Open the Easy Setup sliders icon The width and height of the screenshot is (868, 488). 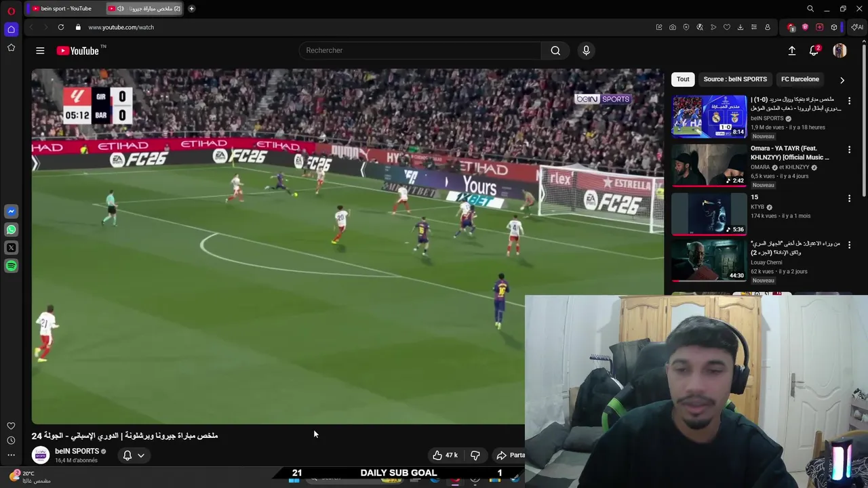click(753, 27)
